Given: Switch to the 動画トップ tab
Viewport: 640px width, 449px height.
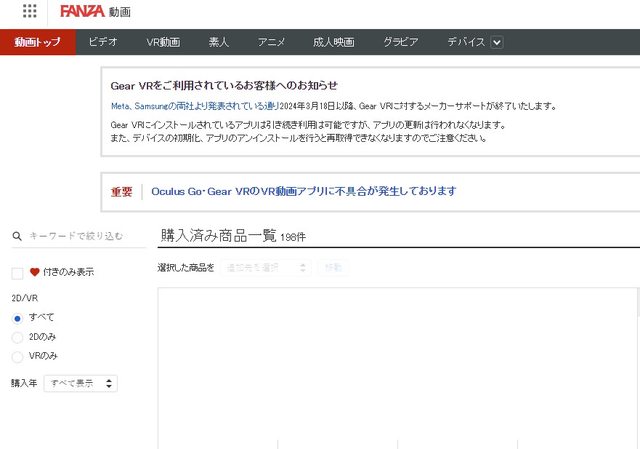Looking at the screenshot, I should tap(37, 42).
